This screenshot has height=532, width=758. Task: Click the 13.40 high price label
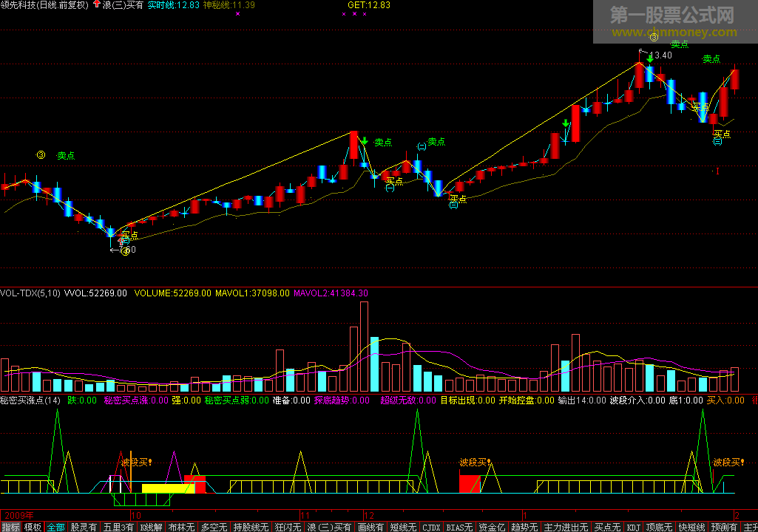coord(660,55)
